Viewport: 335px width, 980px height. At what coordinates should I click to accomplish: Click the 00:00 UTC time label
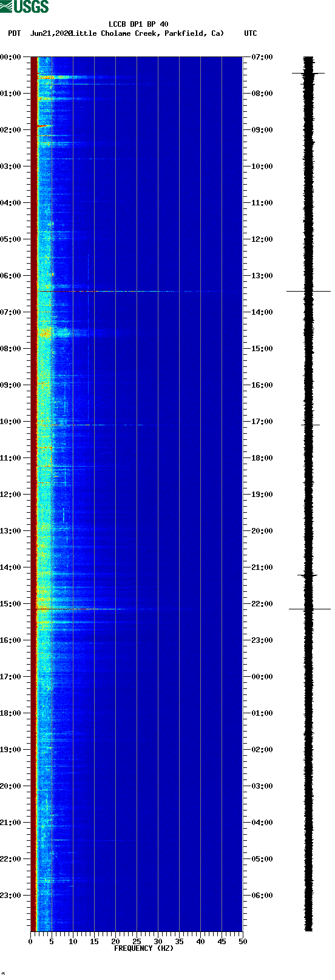(x=262, y=677)
